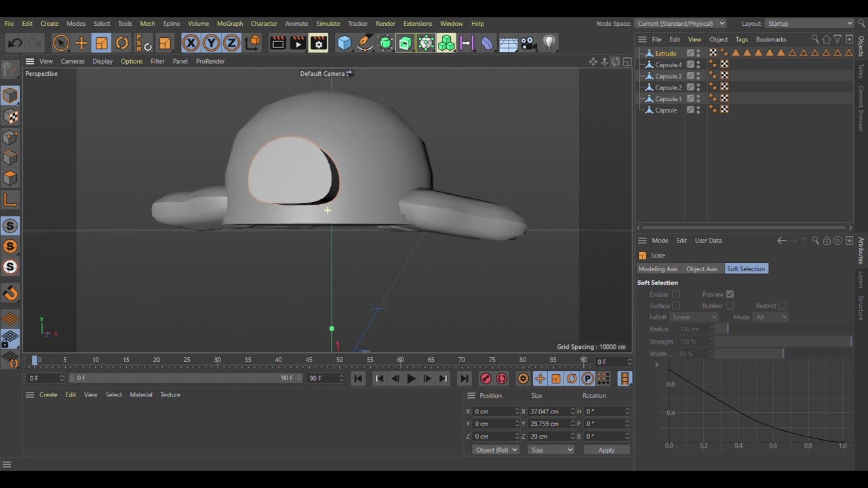Toggle the Autokeying red circle button
Screen dimensions: 868x488
pyautogui.click(x=502, y=379)
